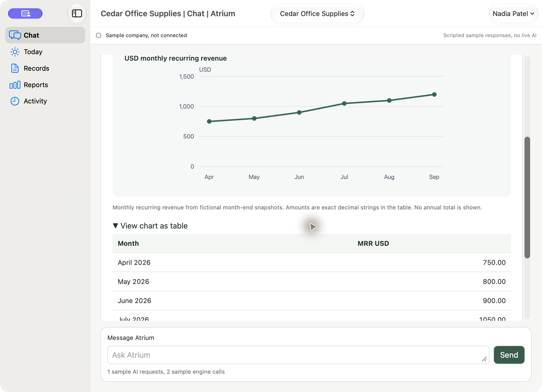
Task: Open the Records section
Action: (x=45, y=68)
